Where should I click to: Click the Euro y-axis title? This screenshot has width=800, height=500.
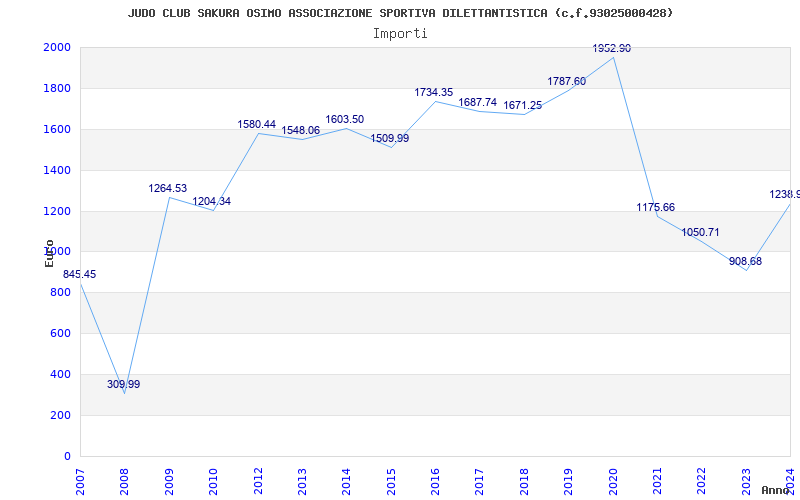pos(49,253)
